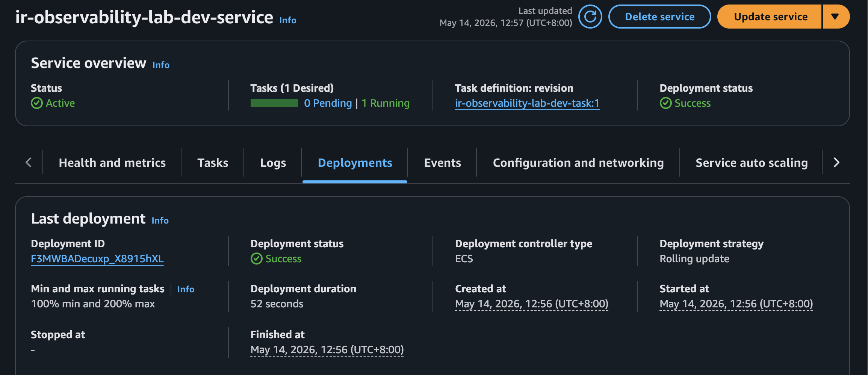Switch to Tasks tab
The image size is (868, 375).
pyautogui.click(x=213, y=163)
